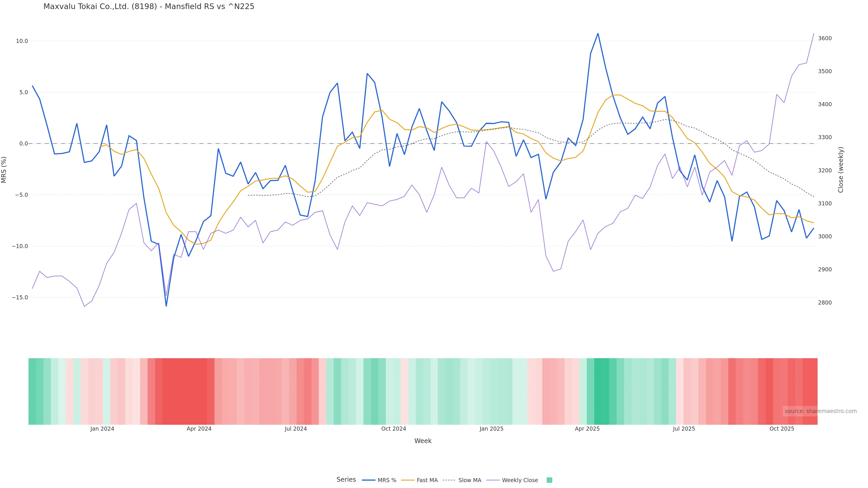Viewport: 868px width, 488px height.
Task: Click the 3600 right-axis tick label
Action: coord(825,38)
